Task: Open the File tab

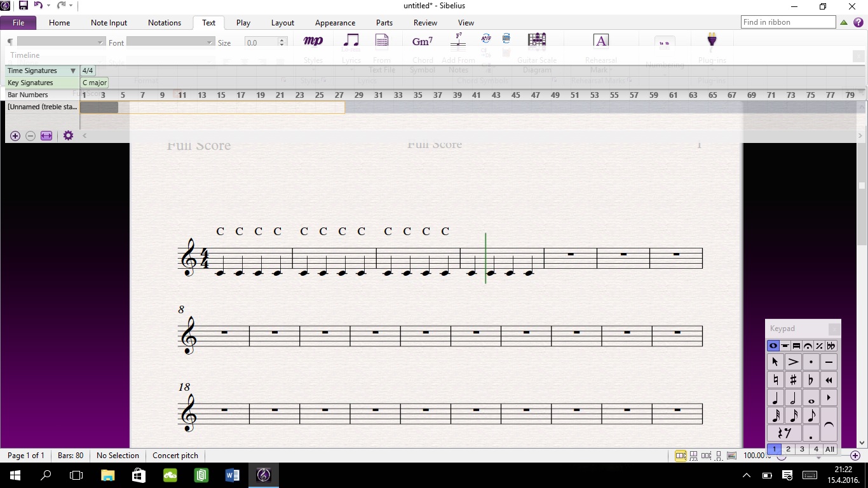Action: (18, 22)
